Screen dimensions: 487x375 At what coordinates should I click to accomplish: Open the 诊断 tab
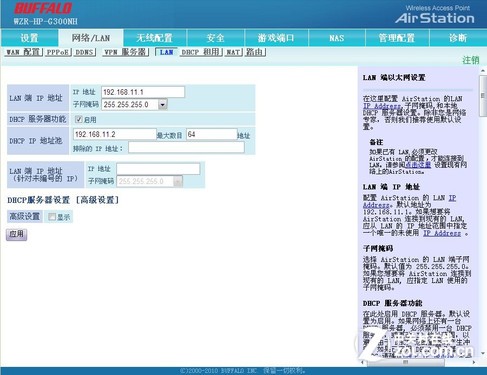458,38
